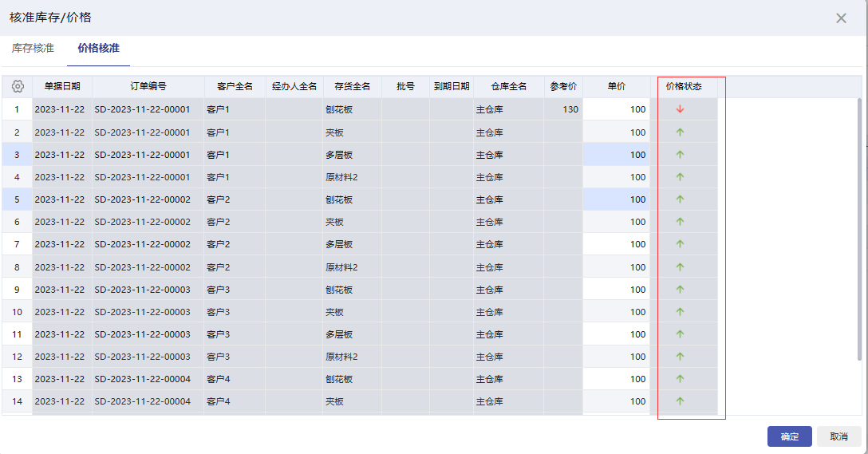The height and width of the screenshot is (454, 868).
Task: Click price status arrow in row 14
Action: click(681, 401)
